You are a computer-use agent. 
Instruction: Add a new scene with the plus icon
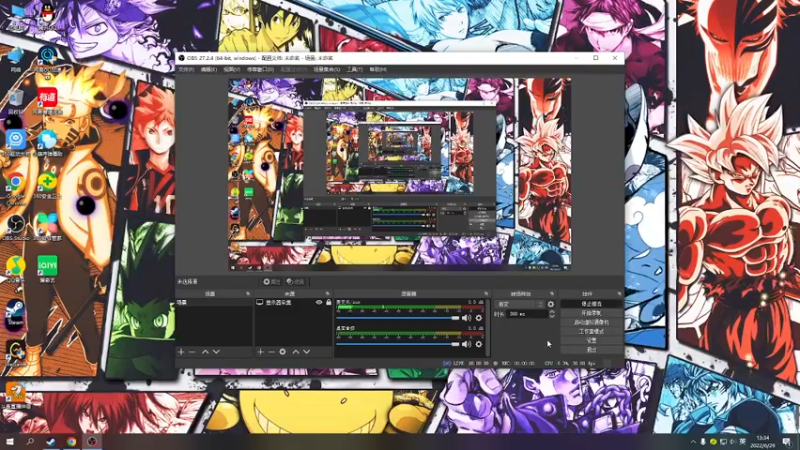tap(181, 352)
